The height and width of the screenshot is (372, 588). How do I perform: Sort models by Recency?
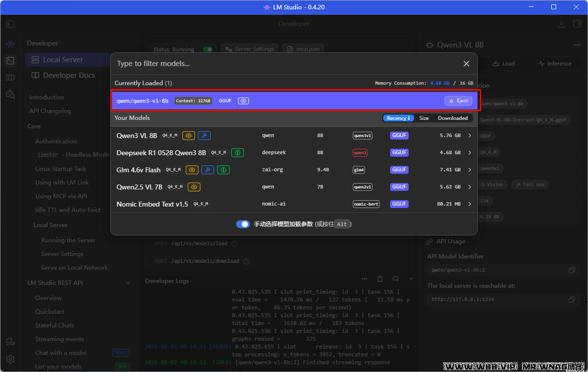(398, 118)
